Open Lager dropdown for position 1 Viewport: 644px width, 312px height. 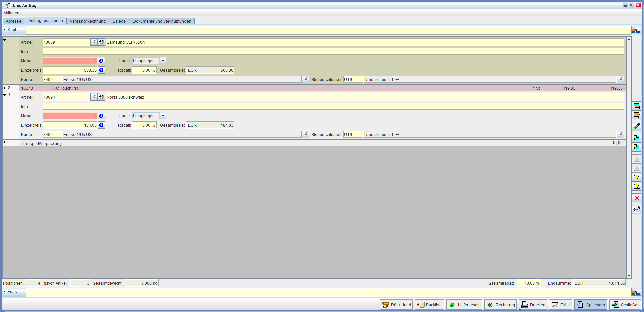tap(163, 61)
